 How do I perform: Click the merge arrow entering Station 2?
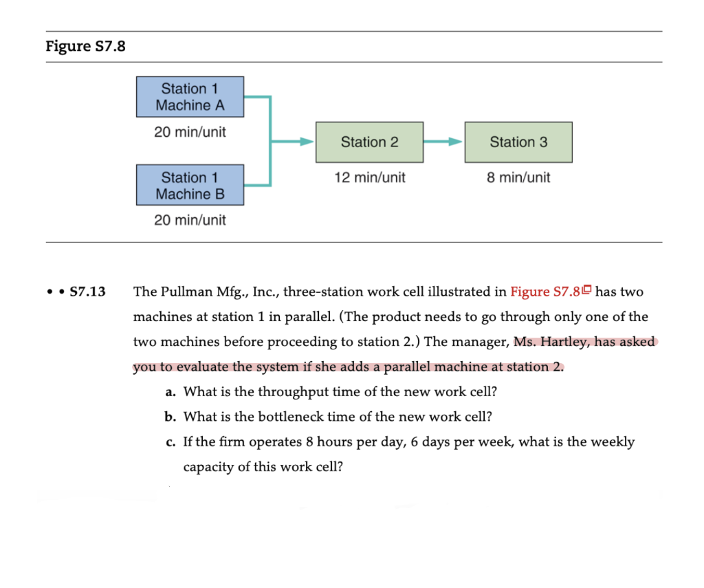(292, 141)
